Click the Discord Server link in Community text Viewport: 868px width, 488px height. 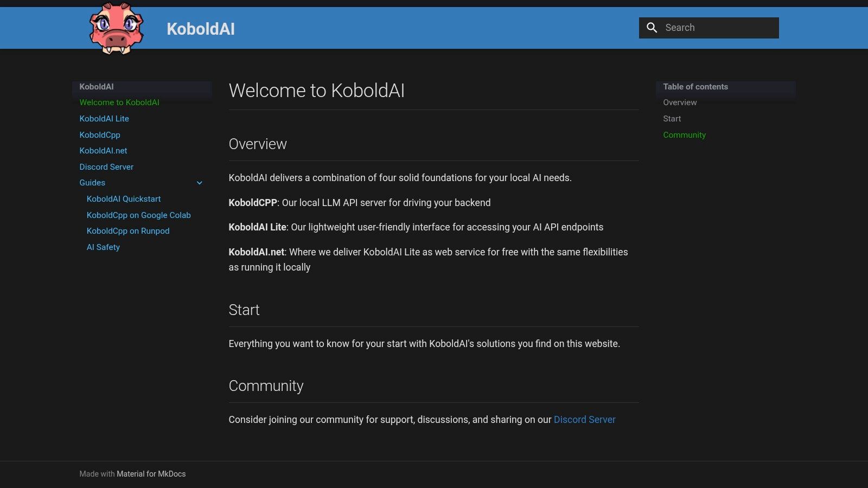[584, 419]
